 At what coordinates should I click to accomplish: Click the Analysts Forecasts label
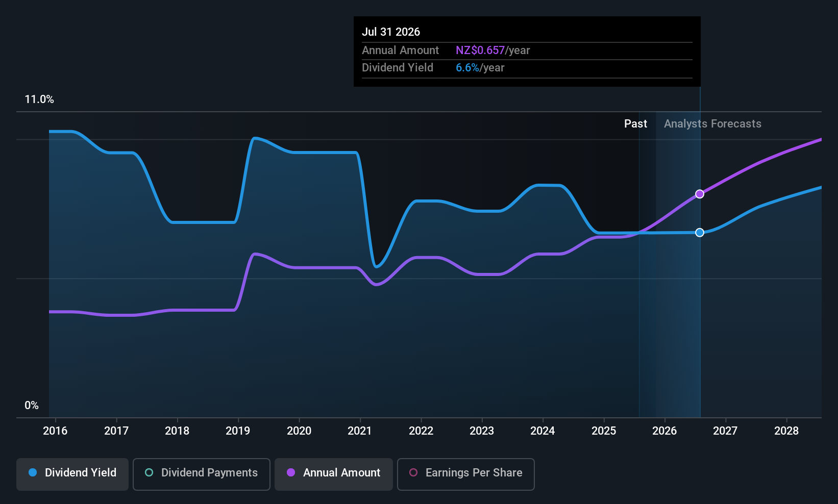[712, 124]
